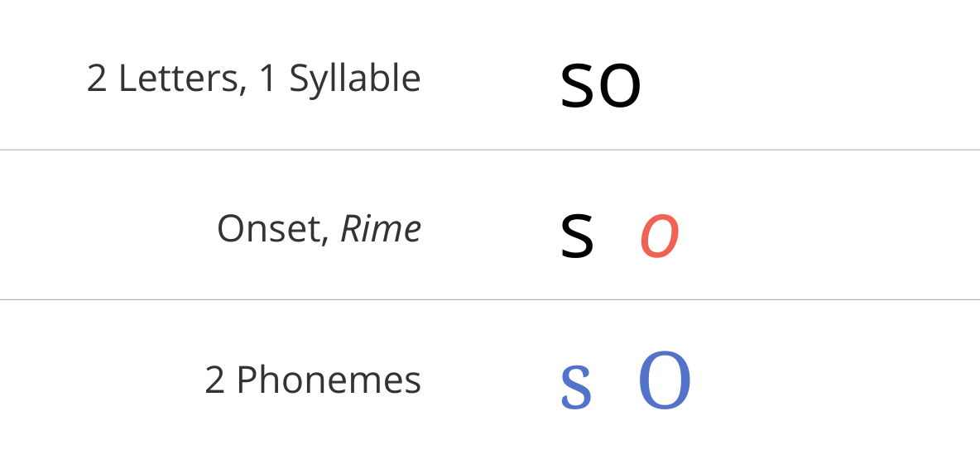
Task: Click divider line above the Phonemes row
Action: [490, 299]
